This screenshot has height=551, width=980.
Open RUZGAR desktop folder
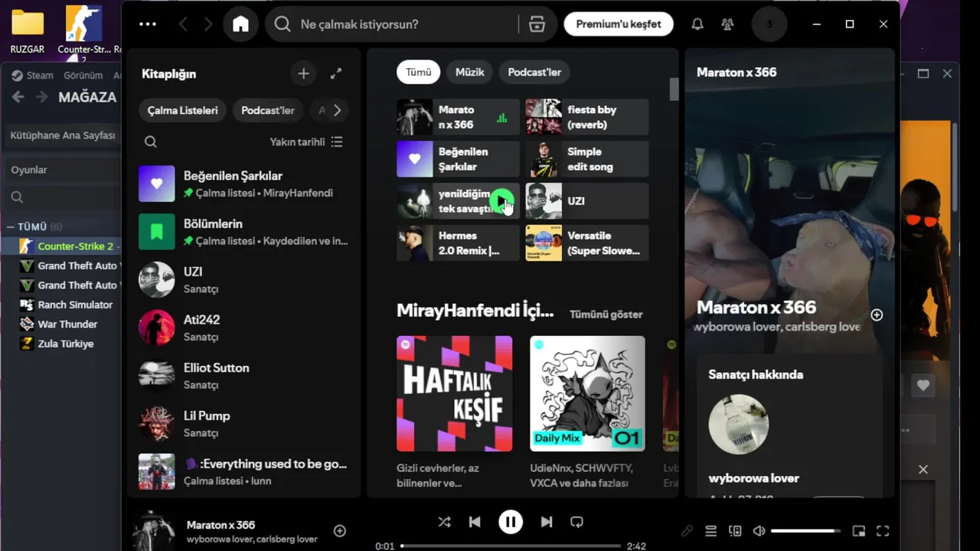(28, 31)
